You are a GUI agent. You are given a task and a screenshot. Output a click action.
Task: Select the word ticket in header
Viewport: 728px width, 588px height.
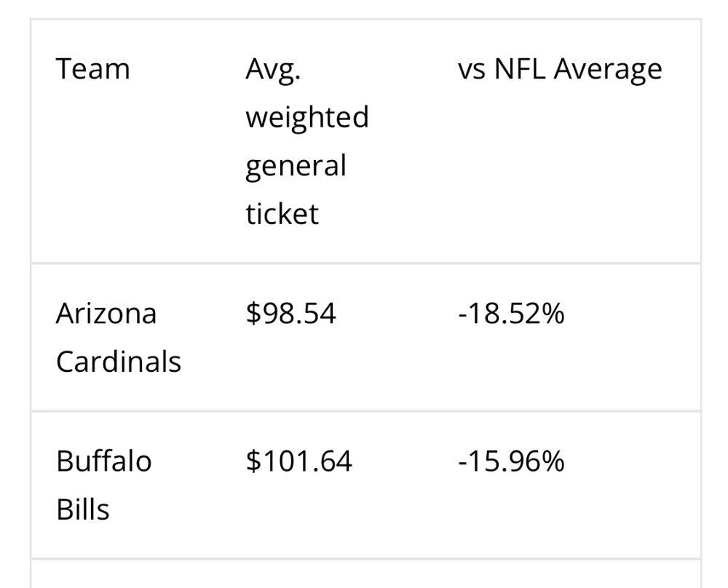click(282, 214)
